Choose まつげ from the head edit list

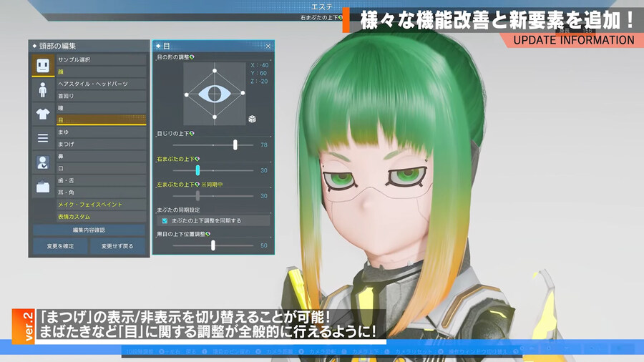tap(101, 145)
